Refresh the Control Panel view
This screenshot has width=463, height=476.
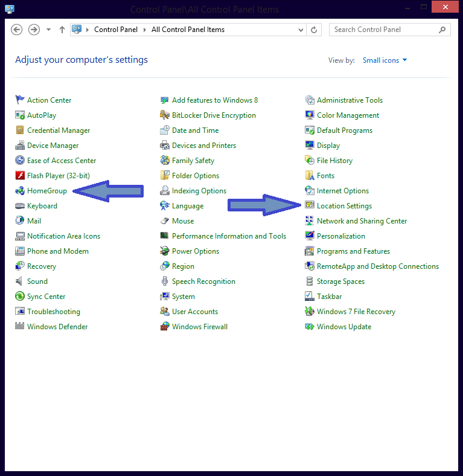click(x=314, y=30)
